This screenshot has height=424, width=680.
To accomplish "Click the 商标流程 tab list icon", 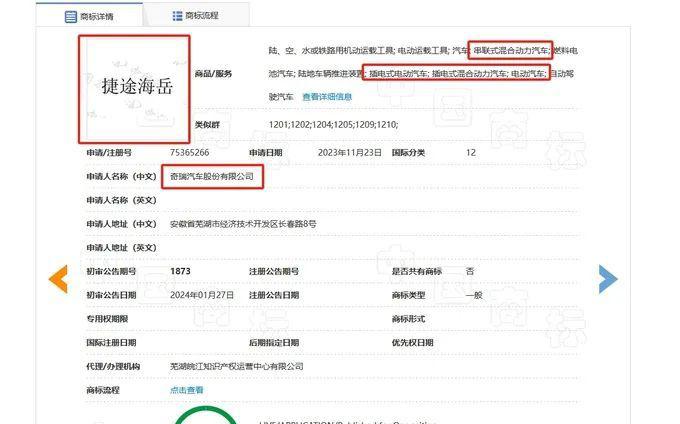I will pyautogui.click(x=177, y=16).
